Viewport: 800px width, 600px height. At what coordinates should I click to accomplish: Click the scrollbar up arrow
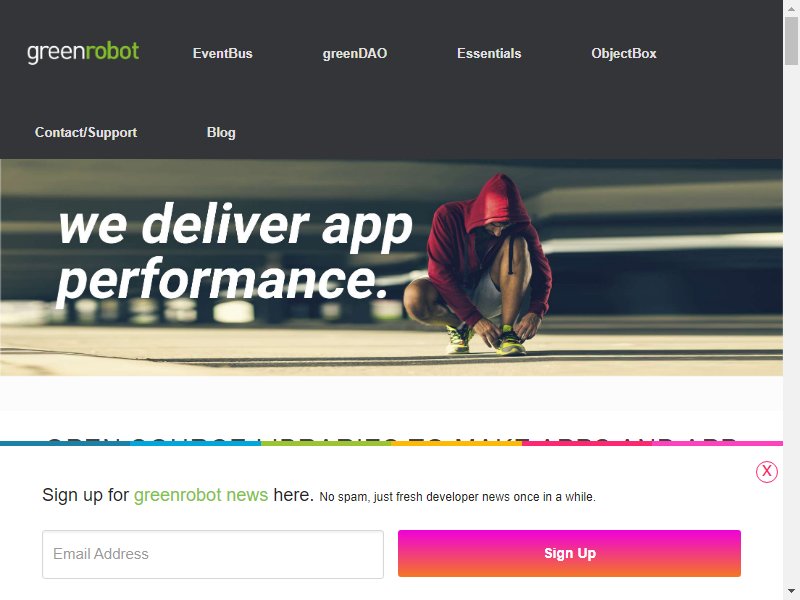[791, 7]
